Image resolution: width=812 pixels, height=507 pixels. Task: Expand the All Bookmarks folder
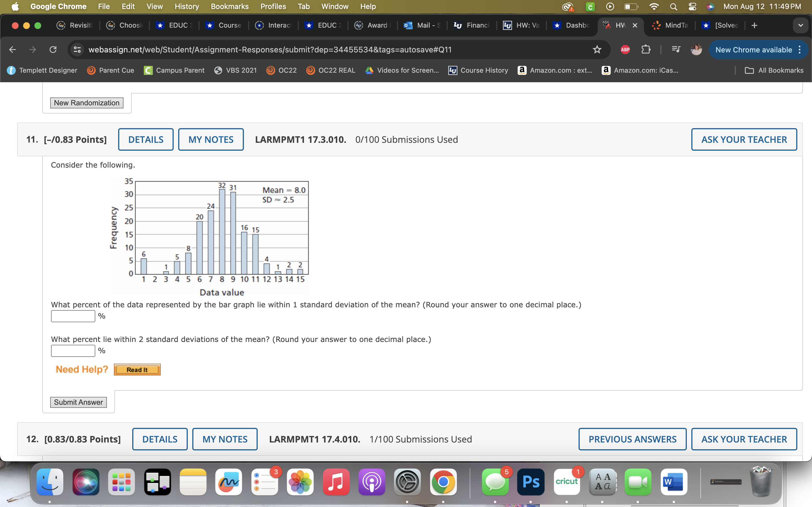click(775, 70)
